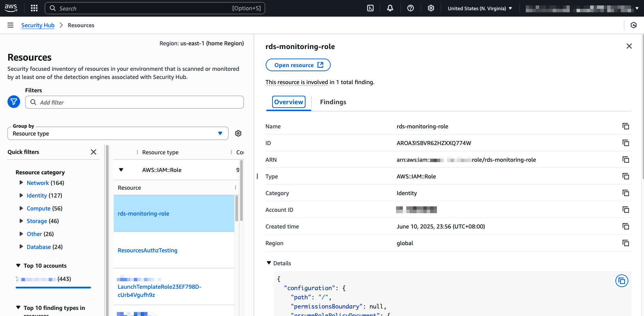644x316 pixels.
Task: Filter by Other category link
Action: (x=34, y=234)
